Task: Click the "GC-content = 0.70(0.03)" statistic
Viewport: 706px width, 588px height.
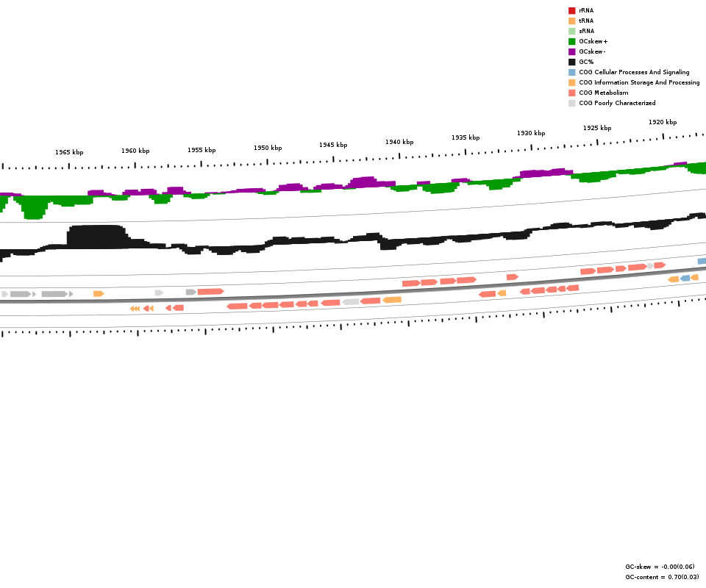Action: 662,577
